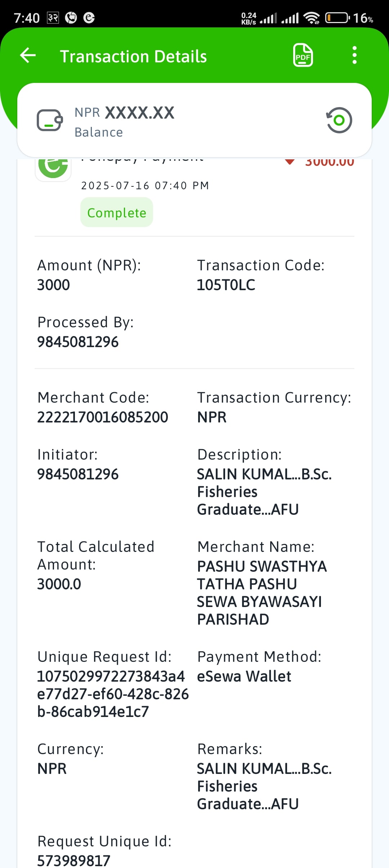
Task: Go back using the arrow icon
Action: [28, 56]
